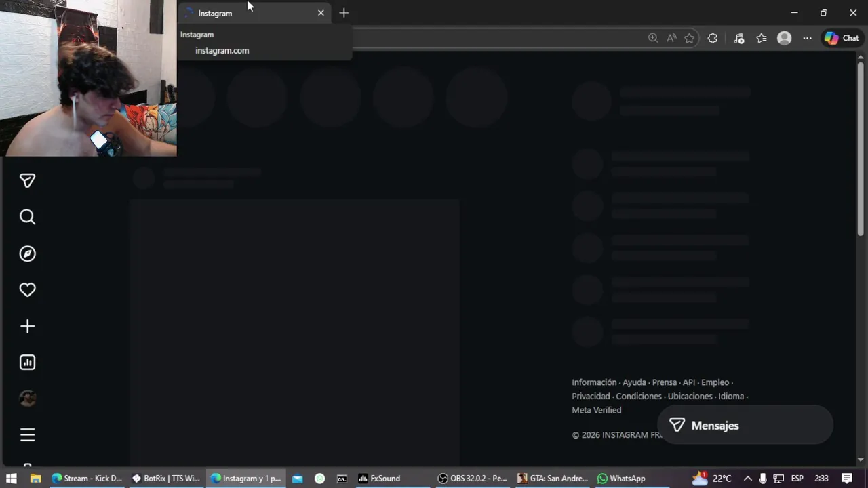
Task: Open File Explorer from the taskbar
Action: pyautogui.click(x=35, y=479)
